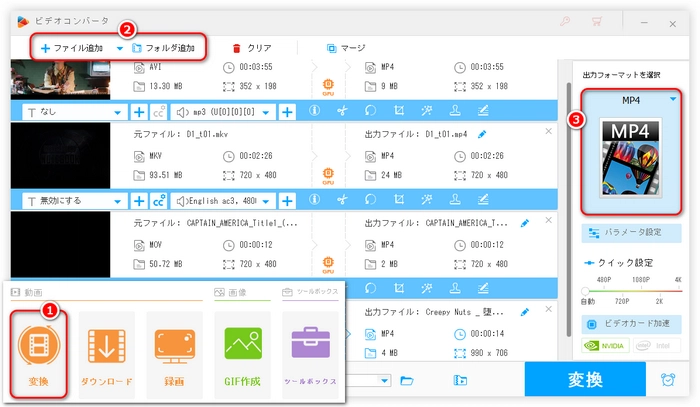700x407 pixels.
Task: Open the ツールボックス toolbox
Action: tap(309, 353)
